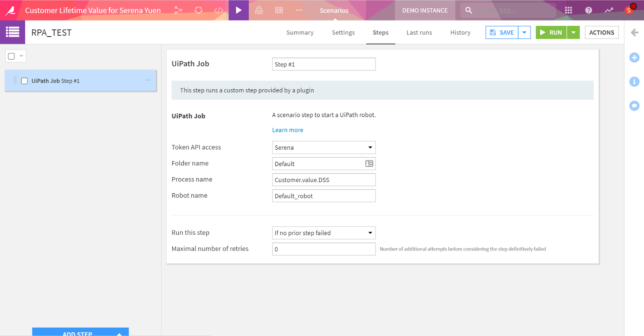Follow the Learn more link

pos(288,130)
